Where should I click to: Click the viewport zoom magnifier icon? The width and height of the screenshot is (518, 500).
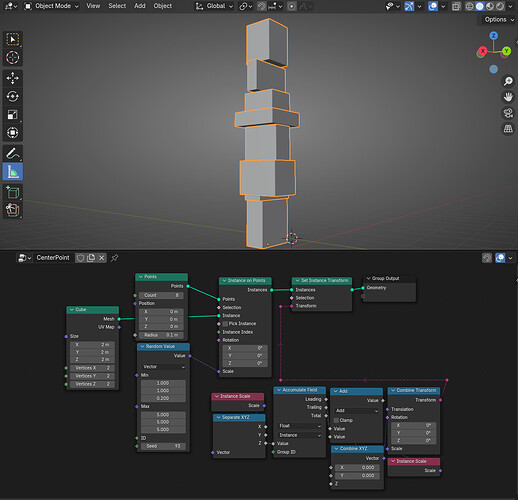[x=508, y=81]
